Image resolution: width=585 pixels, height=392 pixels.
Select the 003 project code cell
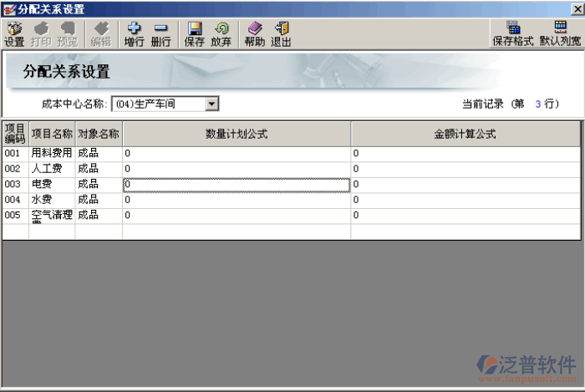(x=16, y=185)
